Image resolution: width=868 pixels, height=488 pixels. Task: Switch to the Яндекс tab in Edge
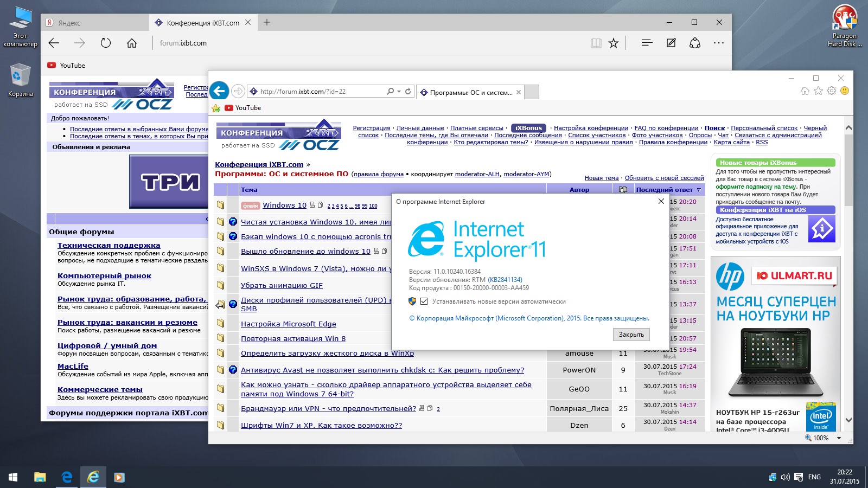coord(95,23)
